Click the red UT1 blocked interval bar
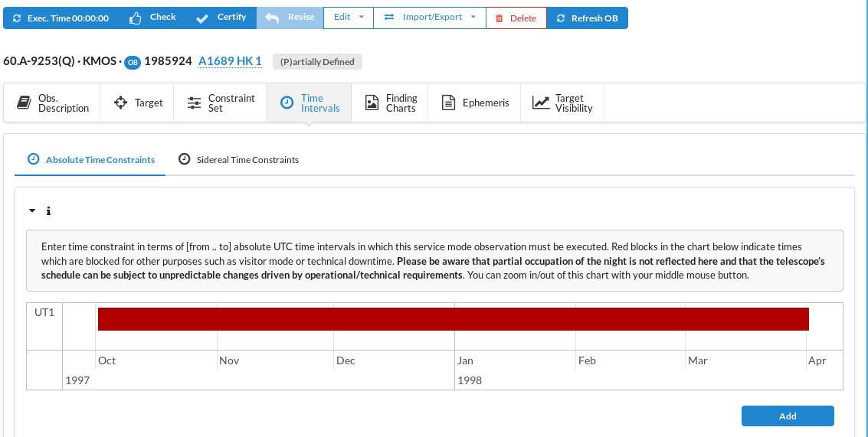This screenshot has width=868, height=437. [454, 319]
